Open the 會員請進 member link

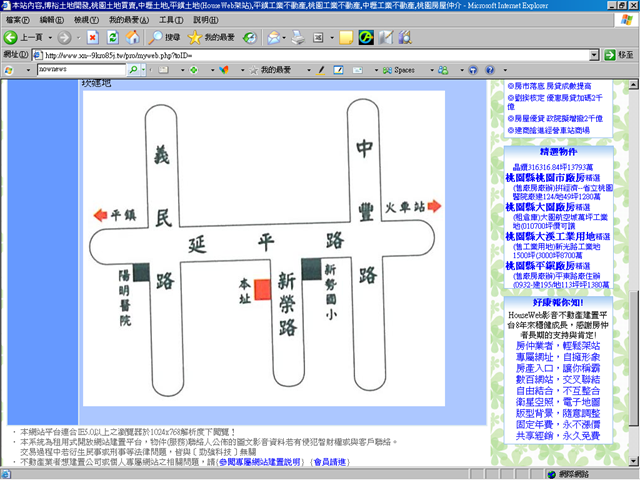[x=330, y=462]
